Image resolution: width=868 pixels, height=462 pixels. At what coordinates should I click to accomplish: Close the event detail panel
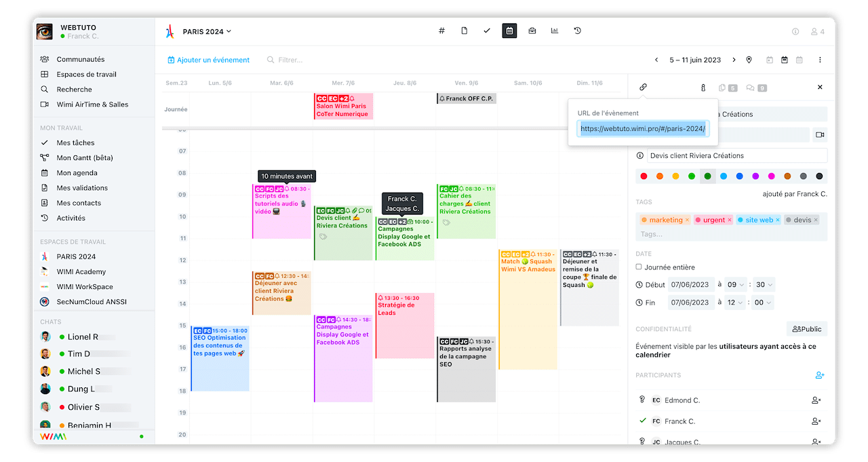820,88
